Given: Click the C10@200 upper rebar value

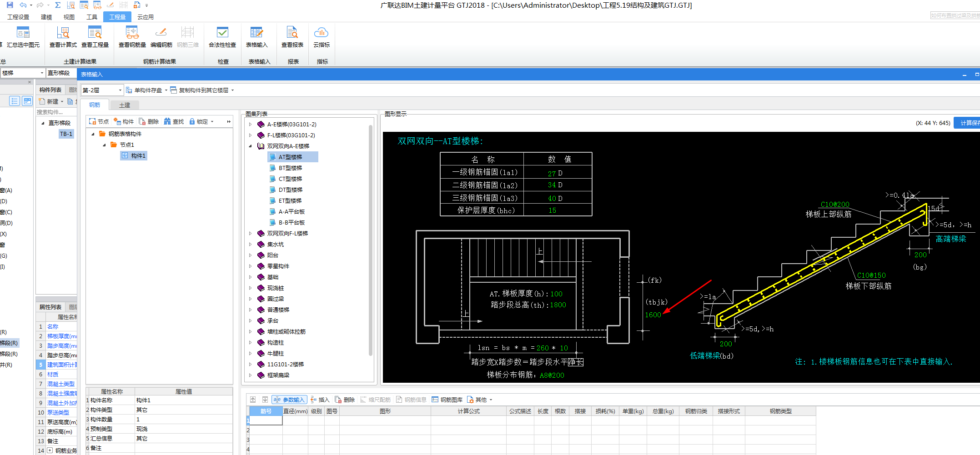Looking at the screenshot, I should coord(835,204).
